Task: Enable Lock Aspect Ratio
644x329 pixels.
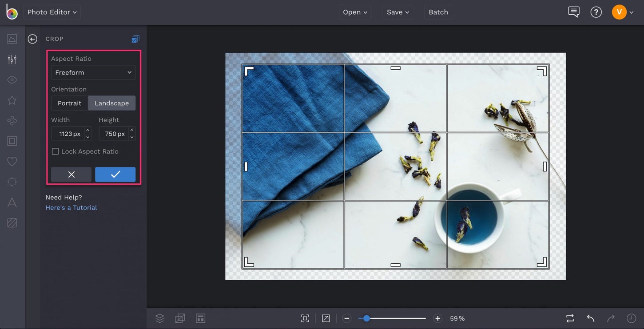Action: tap(55, 151)
